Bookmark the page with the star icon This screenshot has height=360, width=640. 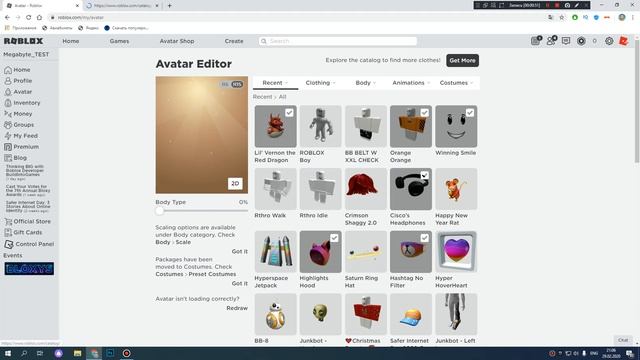tap(562, 18)
